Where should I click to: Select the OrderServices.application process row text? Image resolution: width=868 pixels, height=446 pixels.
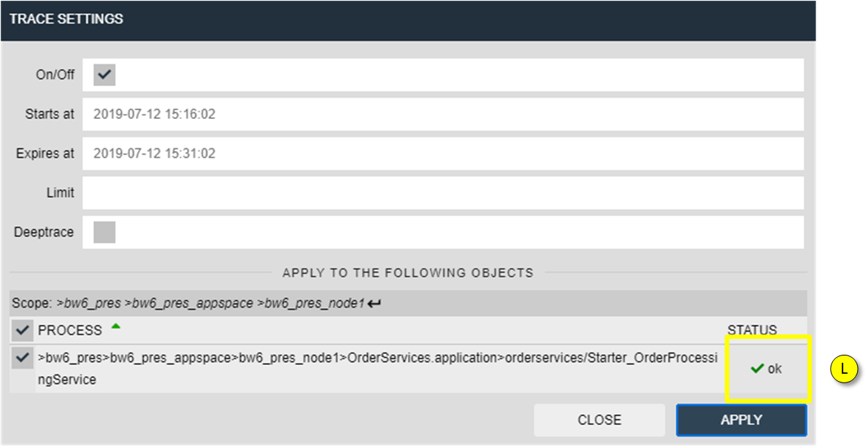pyautogui.click(x=377, y=369)
